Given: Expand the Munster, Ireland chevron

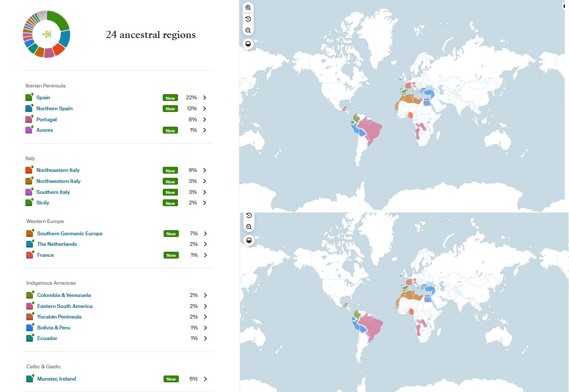Looking at the screenshot, I should [x=205, y=379].
